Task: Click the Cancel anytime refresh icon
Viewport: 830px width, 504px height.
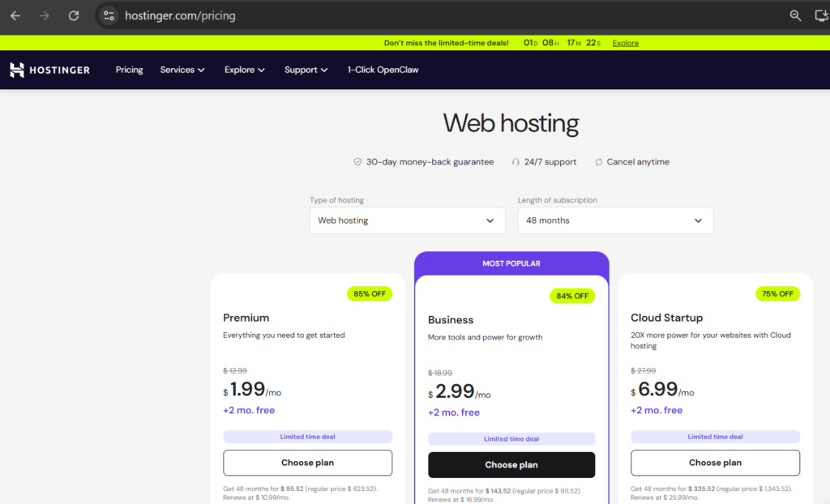Action: click(598, 162)
